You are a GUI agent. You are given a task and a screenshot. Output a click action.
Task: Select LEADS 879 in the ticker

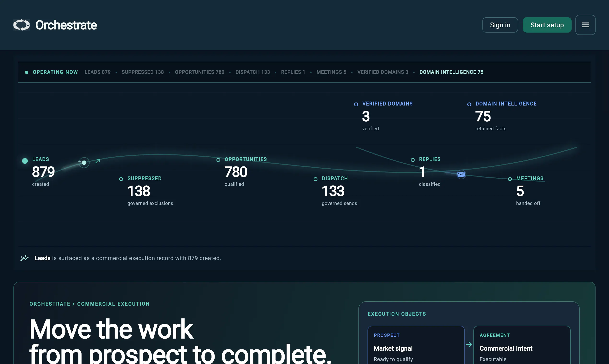pyautogui.click(x=98, y=72)
